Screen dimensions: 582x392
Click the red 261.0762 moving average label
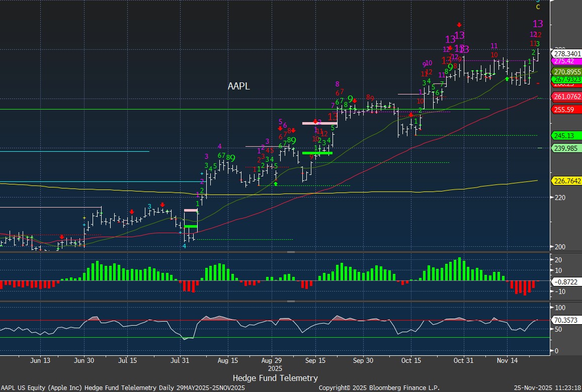click(567, 96)
